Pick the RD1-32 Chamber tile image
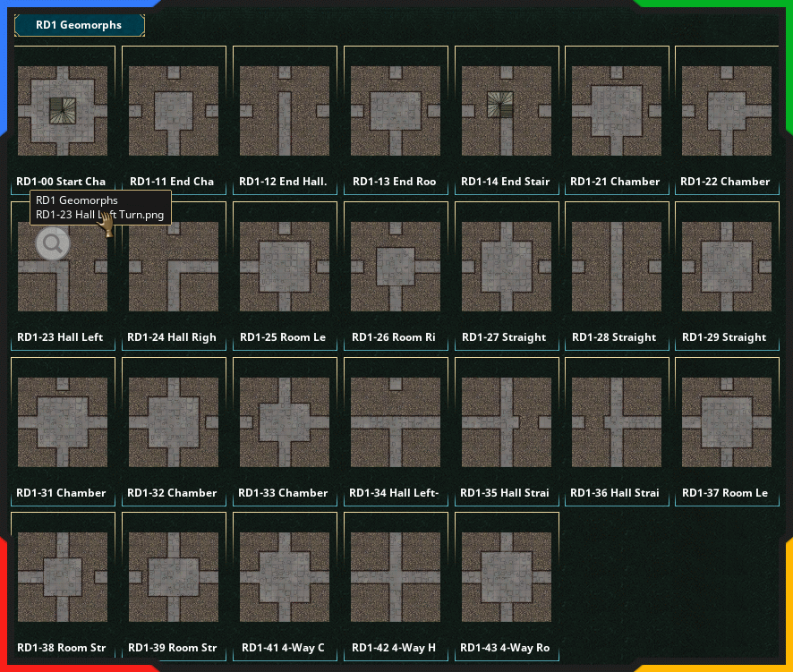Image resolution: width=793 pixels, height=672 pixels. click(x=174, y=422)
